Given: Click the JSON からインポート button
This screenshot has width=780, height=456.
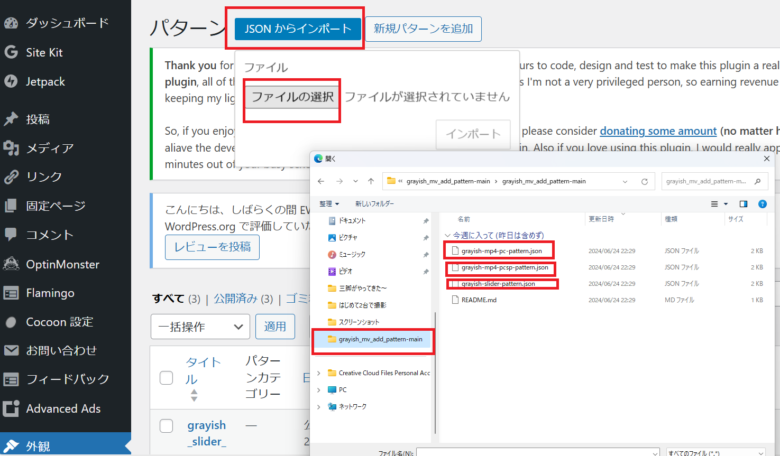Looking at the screenshot, I should [297, 29].
